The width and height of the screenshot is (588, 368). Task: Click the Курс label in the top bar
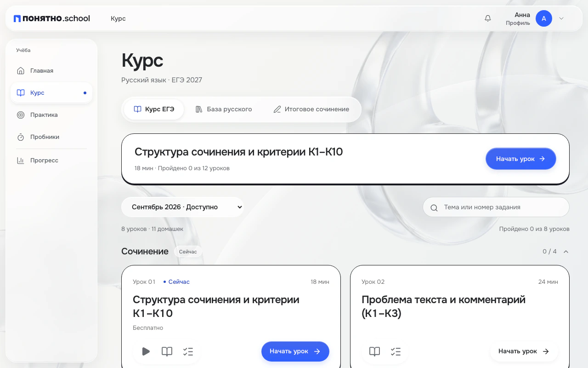click(x=118, y=18)
